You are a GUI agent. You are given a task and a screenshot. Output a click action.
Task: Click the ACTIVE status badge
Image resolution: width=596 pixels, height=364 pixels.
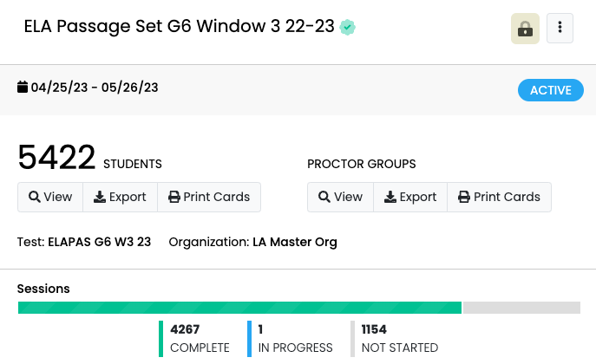pyautogui.click(x=551, y=90)
